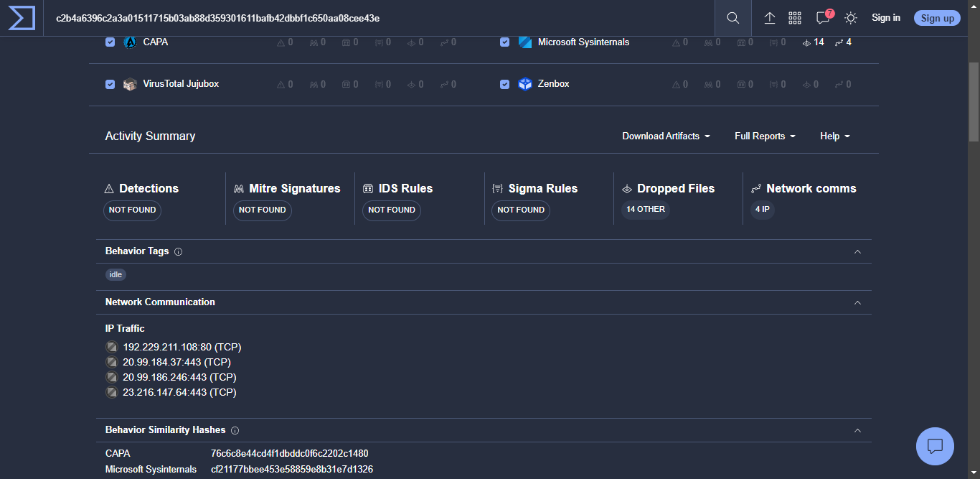Toggle light theme sun icon
Viewport: 980px width, 479px height.
[x=851, y=18]
